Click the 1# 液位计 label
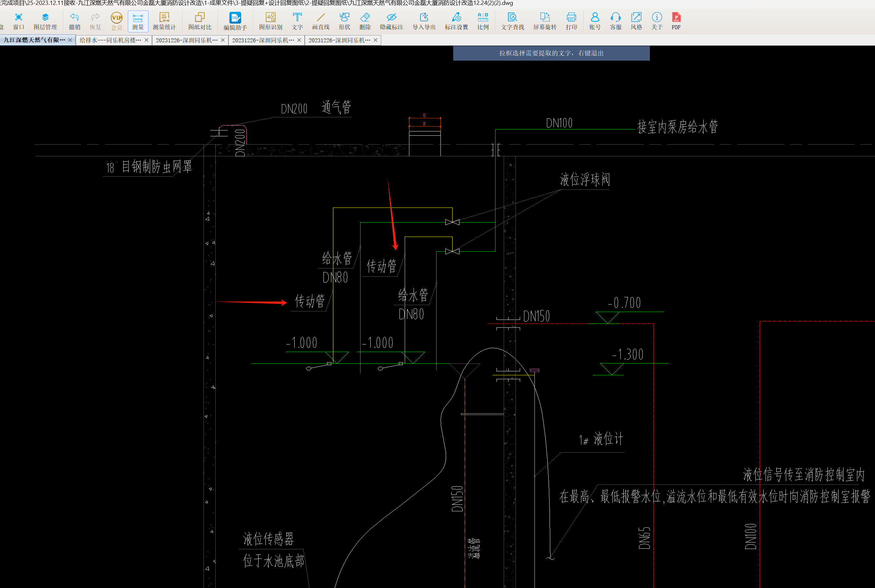This screenshot has height=588, width=875. click(x=601, y=439)
